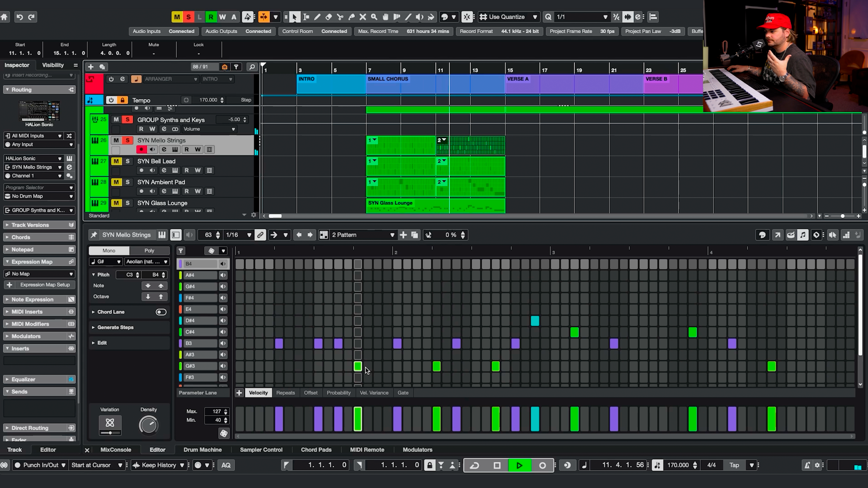
Task: Click the speaker icon next to the G#4 row
Action: click(223, 286)
